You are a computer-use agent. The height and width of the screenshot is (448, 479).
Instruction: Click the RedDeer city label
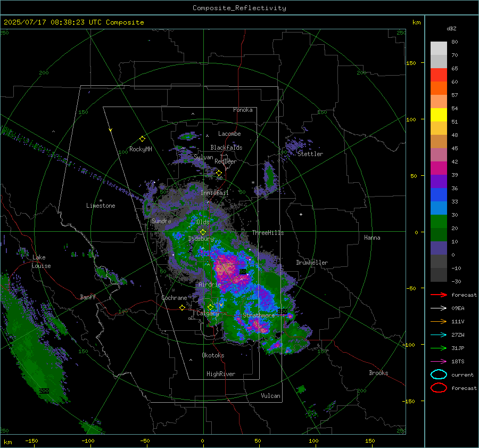click(226, 161)
